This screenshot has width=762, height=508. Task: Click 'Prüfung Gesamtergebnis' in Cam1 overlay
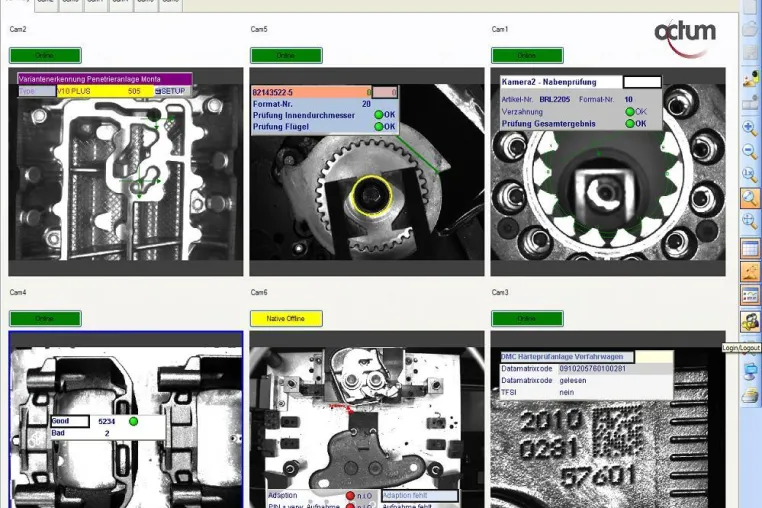(x=548, y=123)
